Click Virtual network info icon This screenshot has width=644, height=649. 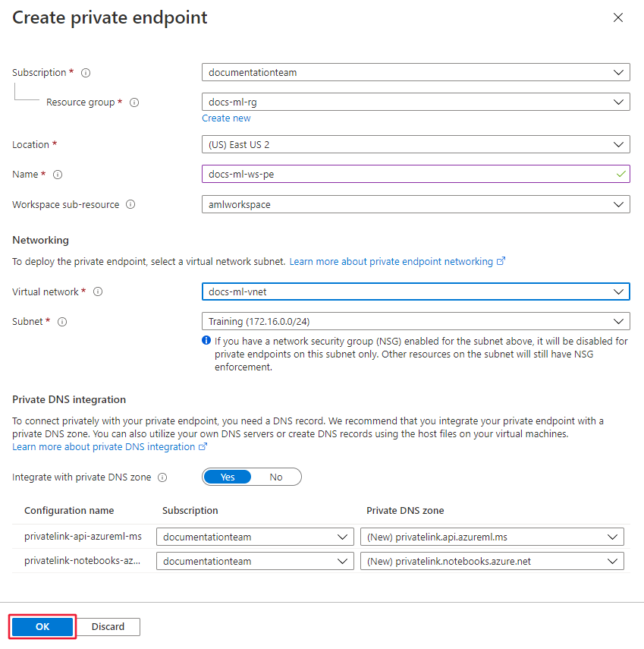[x=98, y=292]
